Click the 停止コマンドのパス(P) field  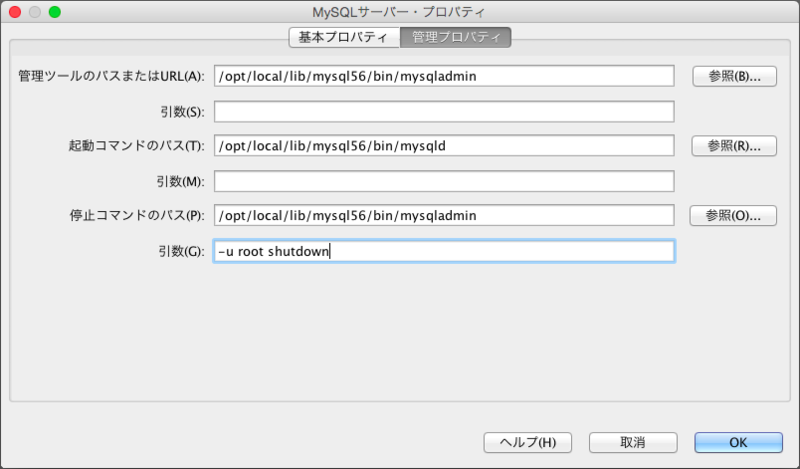444,215
